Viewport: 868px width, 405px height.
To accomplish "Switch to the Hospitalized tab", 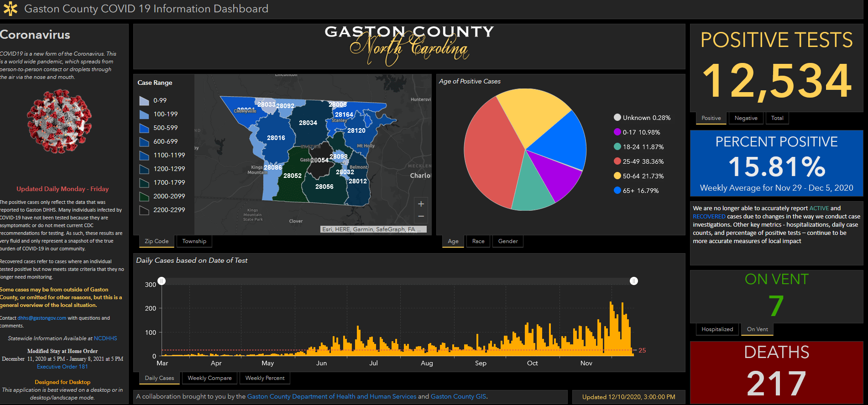I will (x=717, y=329).
